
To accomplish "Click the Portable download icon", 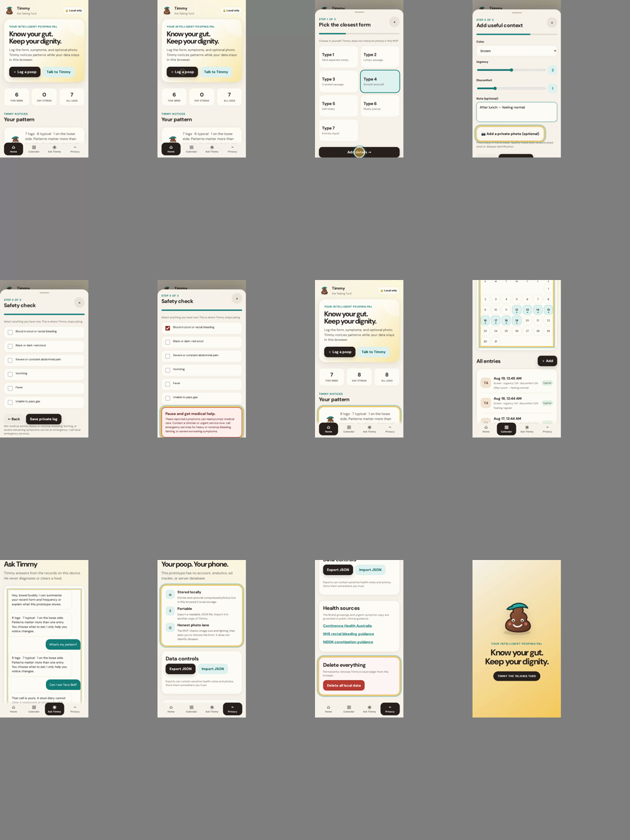I will (x=170, y=610).
